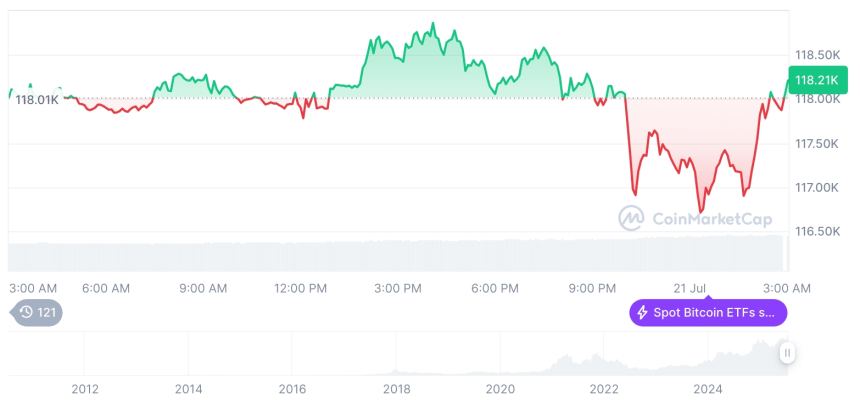
Task: Click the 118.50K price axis label
Action: click(817, 54)
